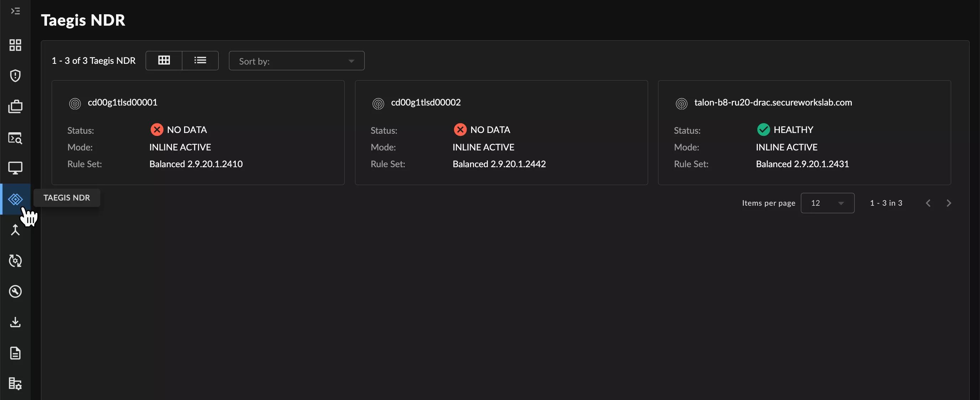Click 'INLINE ACTIVE' on cd00g1tlsd00002 card
Viewport: 980px width, 400px height.
point(483,148)
